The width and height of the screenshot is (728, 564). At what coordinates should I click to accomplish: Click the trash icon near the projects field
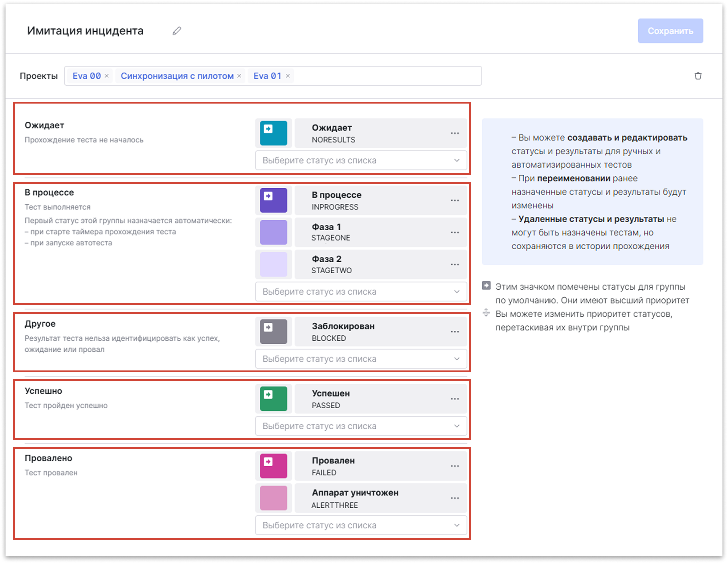tap(699, 76)
